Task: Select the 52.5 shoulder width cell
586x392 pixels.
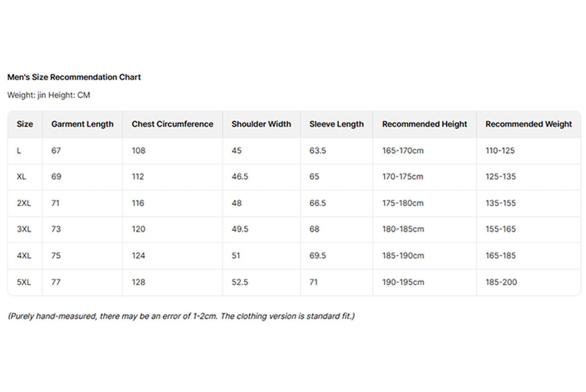Action: click(x=239, y=282)
